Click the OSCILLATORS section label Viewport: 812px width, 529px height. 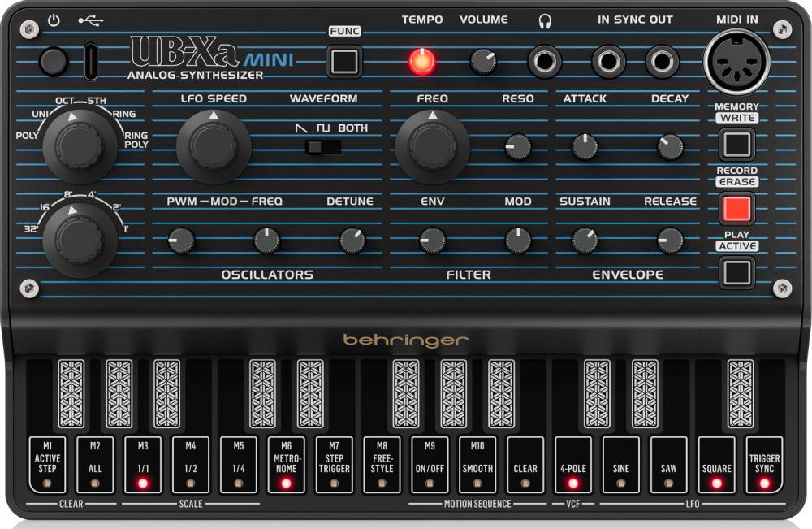[x=267, y=275]
